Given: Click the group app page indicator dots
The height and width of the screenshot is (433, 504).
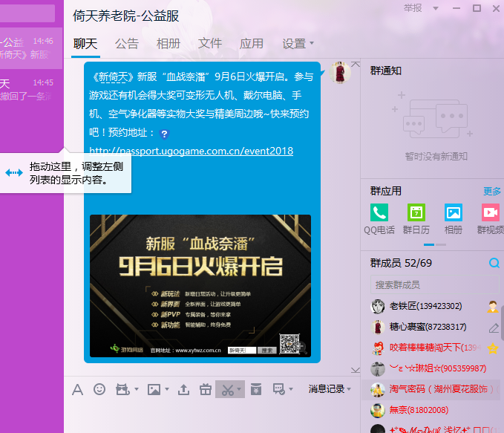Looking at the screenshot, I should [434, 245].
